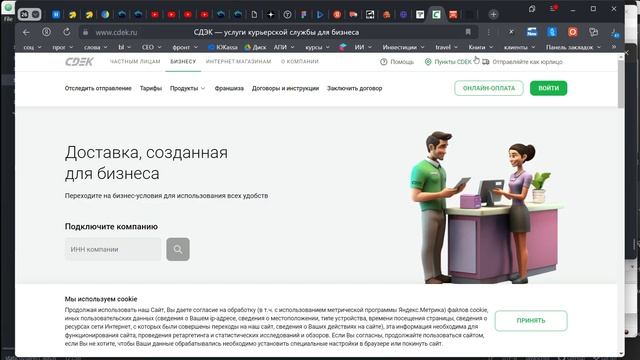Open the О компании section
This screenshot has width=640, height=360.
[300, 62]
